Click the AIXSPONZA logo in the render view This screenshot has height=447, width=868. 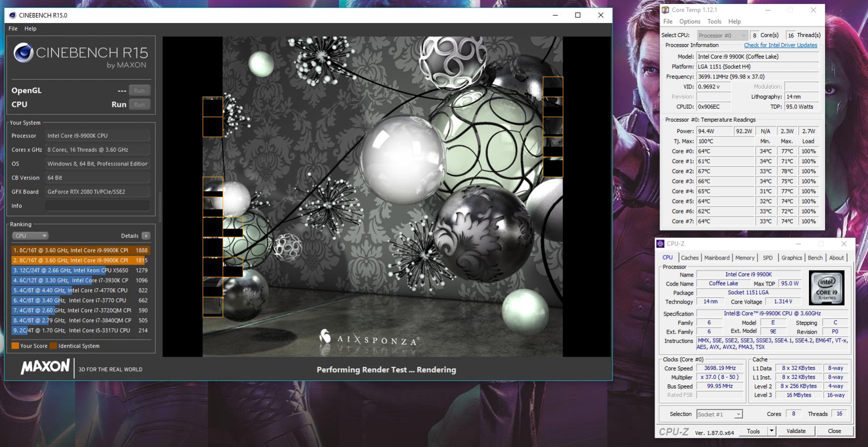(x=369, y=338)
